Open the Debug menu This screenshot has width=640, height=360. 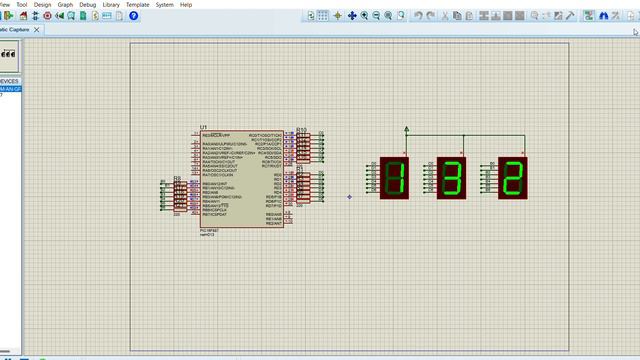pyautogui.click(x=88, y=5)
